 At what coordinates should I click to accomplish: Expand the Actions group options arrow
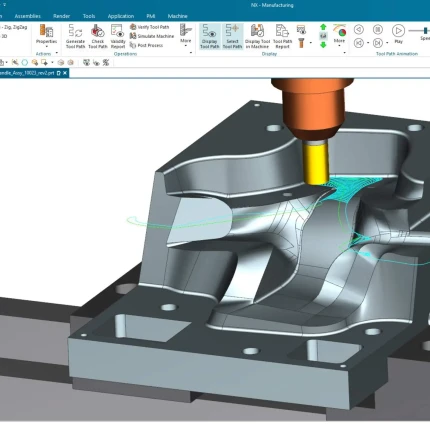(57, 53)
